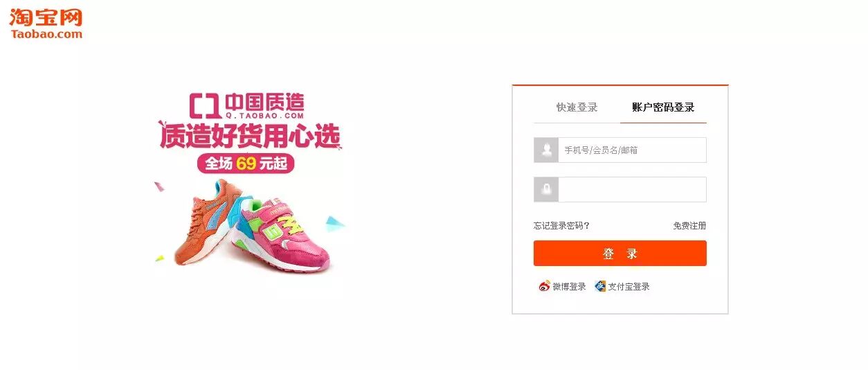Click the orange 登录 button
The height and width of the screenshot is (370, 868).
click(x=620, y=254)
